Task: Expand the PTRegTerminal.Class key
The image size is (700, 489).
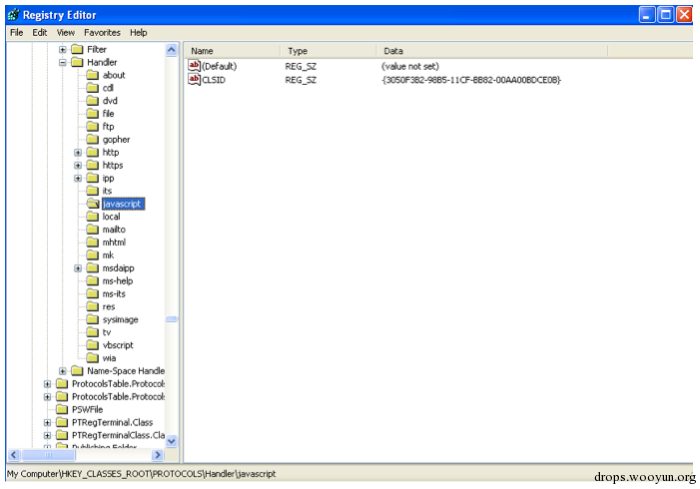Action: [47, 422]
